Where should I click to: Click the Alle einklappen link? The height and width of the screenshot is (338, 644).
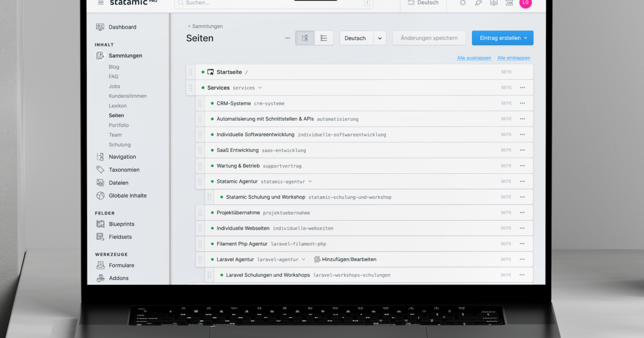514,58
